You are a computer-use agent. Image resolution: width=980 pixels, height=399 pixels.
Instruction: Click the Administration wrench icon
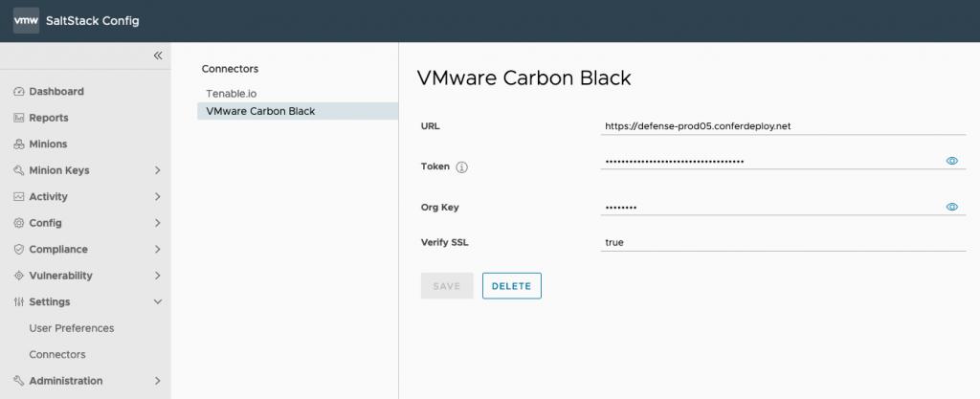19,381
